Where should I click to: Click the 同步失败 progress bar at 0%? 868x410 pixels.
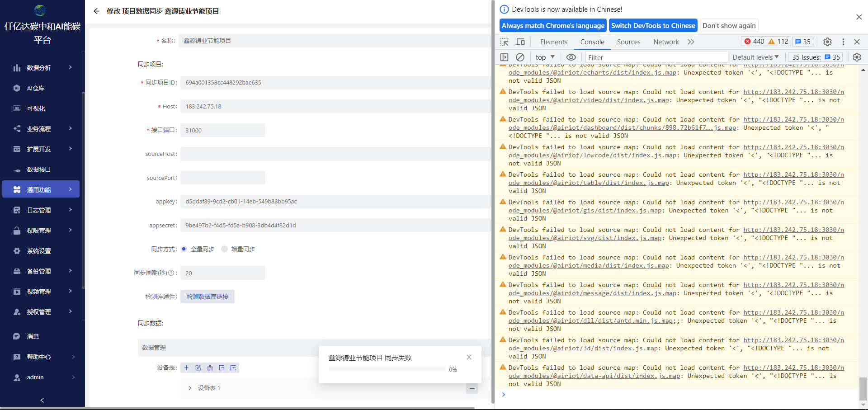[x=387, y=369]
